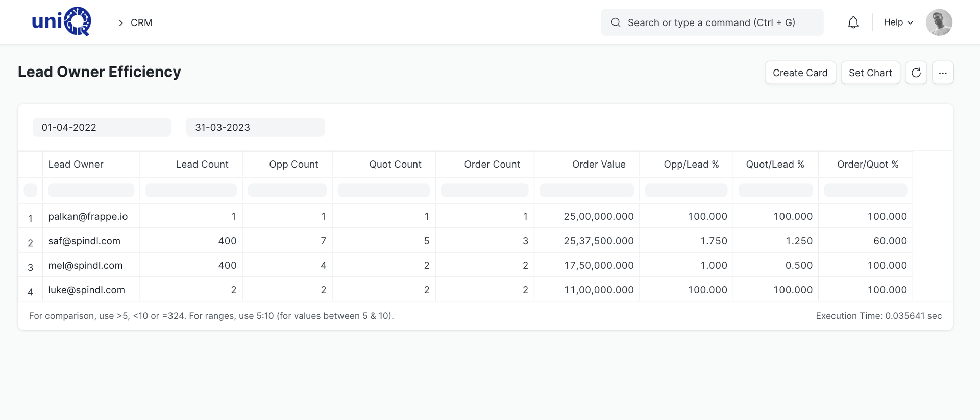Filter the Lead Owner column

(91, 191)
